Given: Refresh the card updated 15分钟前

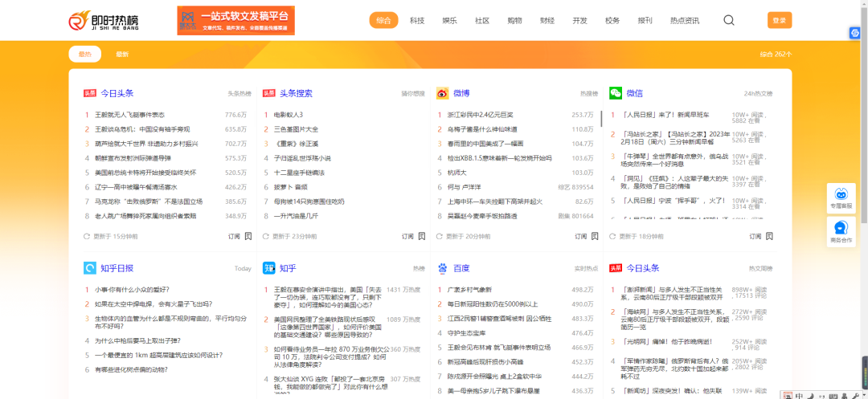Looking at the screenshot, I should click(x=86, y=237).
